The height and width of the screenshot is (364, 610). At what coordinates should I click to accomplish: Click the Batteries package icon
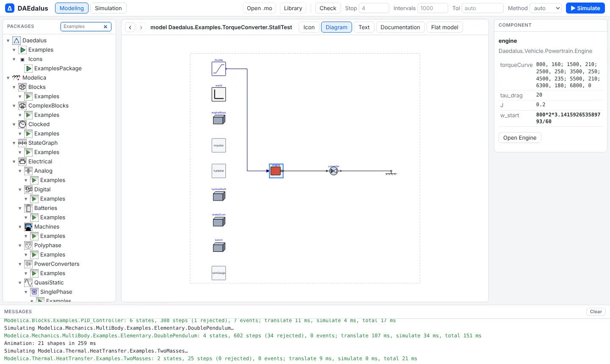[x=28, y=208]
